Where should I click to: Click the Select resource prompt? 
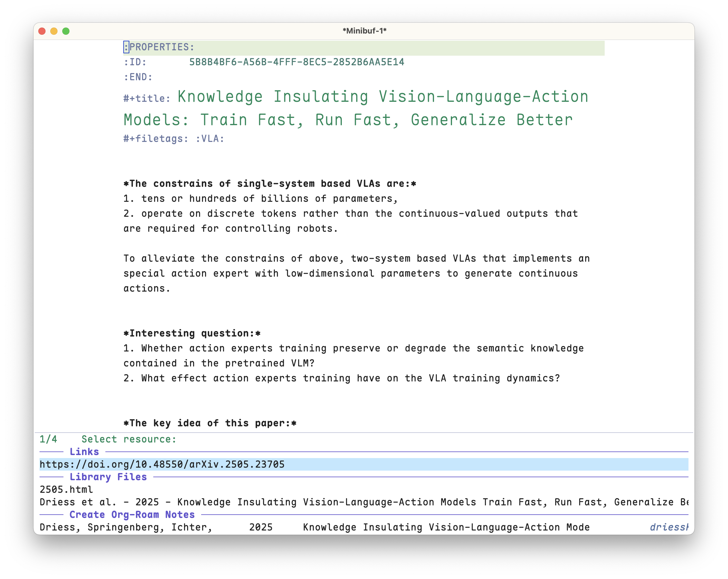[x=129, y=439]
